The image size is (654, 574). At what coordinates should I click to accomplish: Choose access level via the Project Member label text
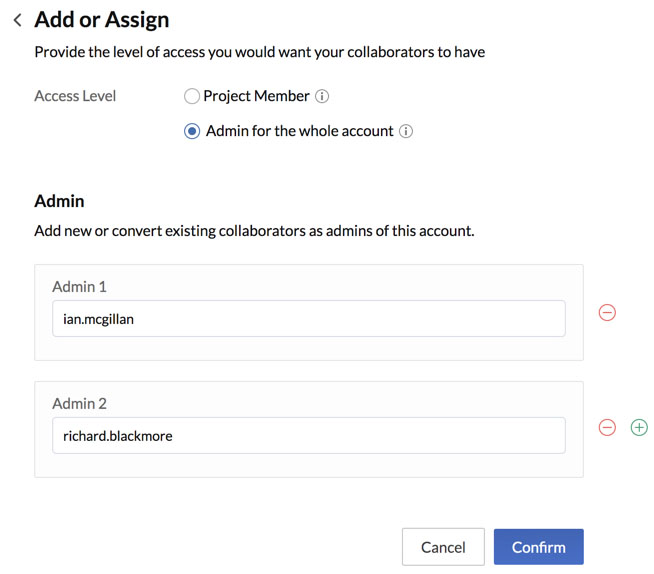pos(257,96)
